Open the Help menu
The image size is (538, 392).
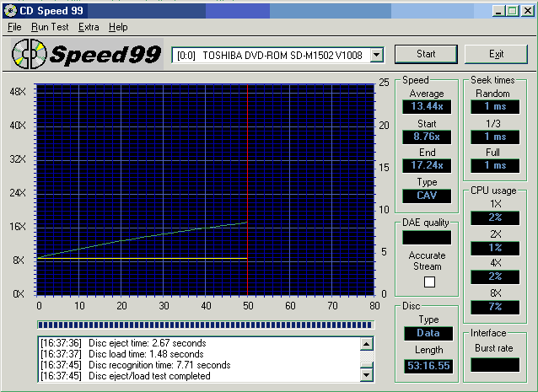coord(118,27)
